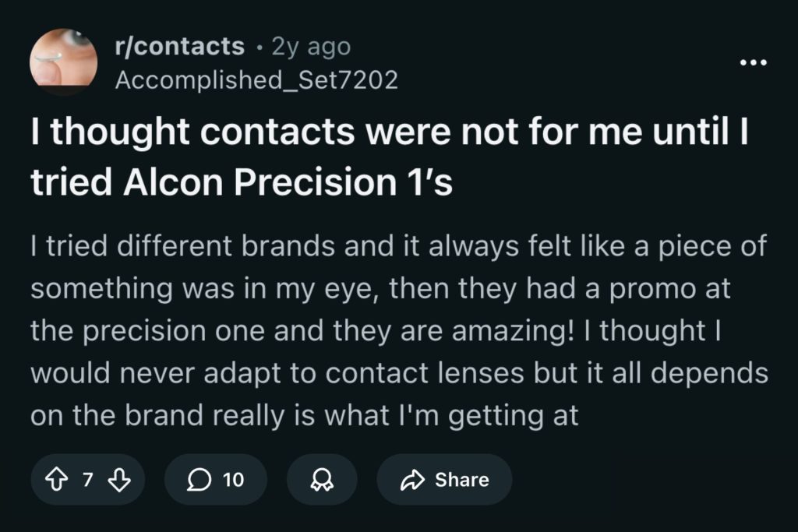
Task: Click the comment speech bubble icon
Action: (x=198, y=480)
